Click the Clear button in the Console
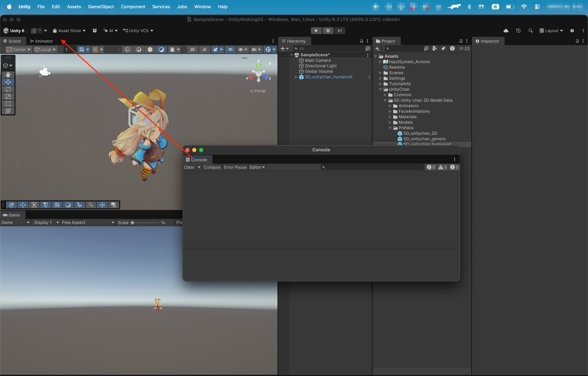 coord(189,167)
